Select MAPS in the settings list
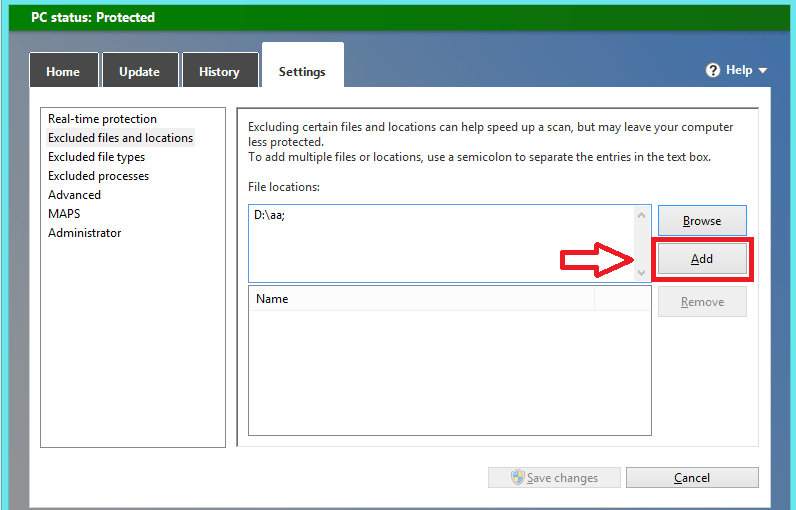This screenshot has height=510, width=796. [x=64, y=214]
